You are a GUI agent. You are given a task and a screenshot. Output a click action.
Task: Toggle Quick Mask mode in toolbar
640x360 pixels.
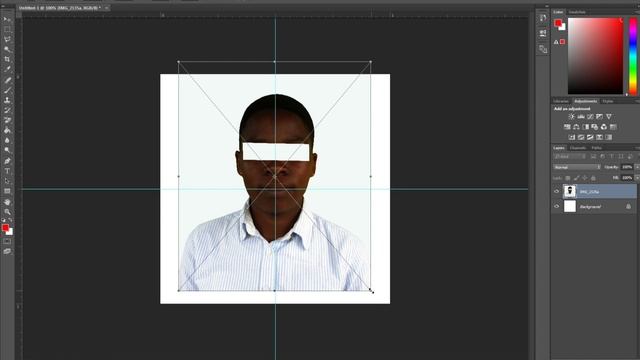[x=7, y=241]
